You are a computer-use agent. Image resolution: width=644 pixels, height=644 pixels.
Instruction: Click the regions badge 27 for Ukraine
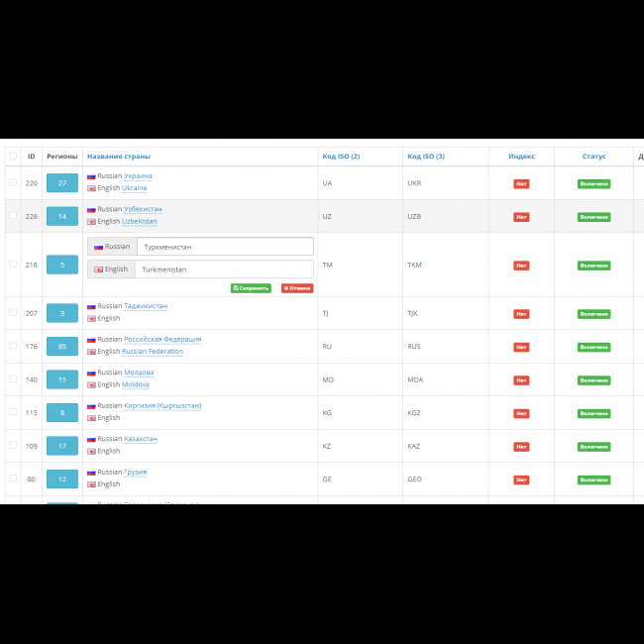click(61, 182)
